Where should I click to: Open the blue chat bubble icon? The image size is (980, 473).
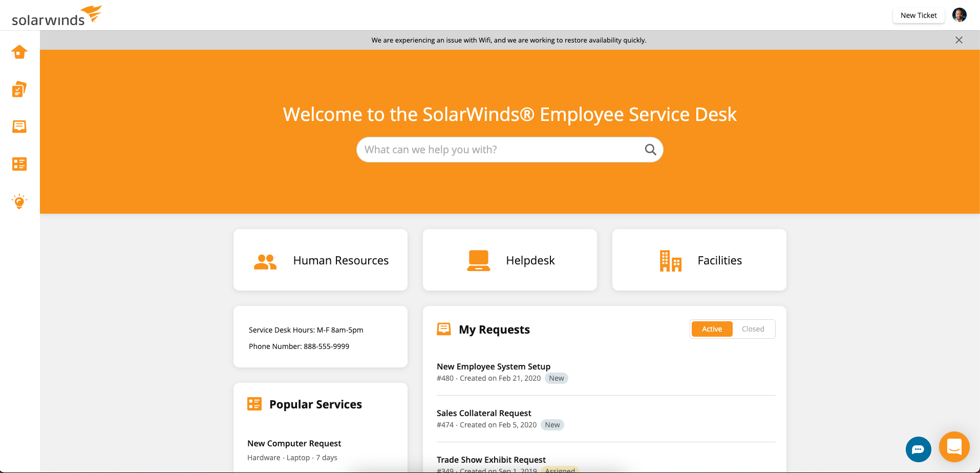pyautogui.click(x=918, y=449)
